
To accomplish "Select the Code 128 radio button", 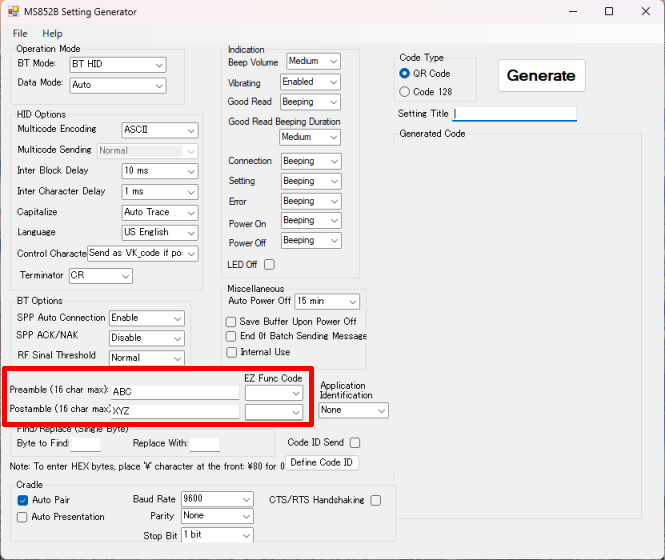I will (x=405, y=91).
